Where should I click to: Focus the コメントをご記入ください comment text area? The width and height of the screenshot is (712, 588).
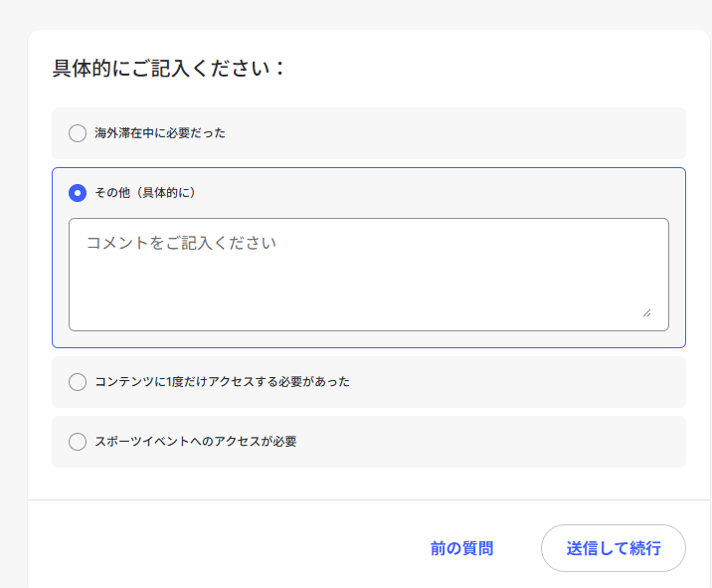369,275
